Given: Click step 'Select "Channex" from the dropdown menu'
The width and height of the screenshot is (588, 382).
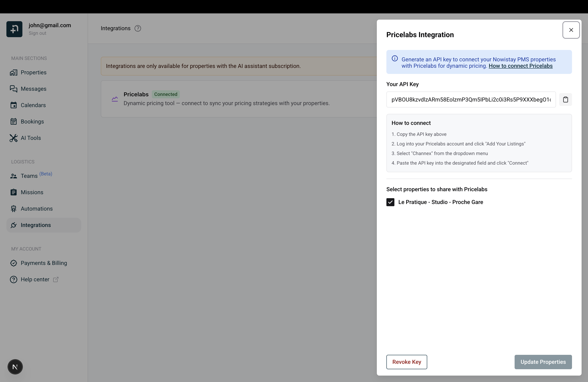Looking at the screenshot, I should tap(440, 153).
